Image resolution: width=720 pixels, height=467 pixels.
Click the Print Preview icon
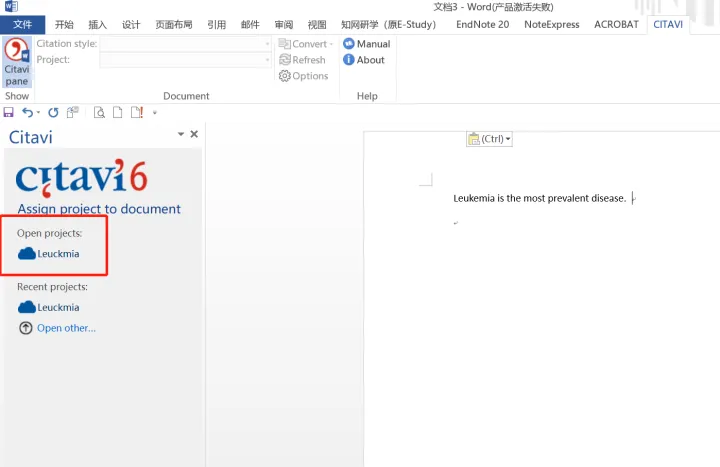tap(99, 113)
